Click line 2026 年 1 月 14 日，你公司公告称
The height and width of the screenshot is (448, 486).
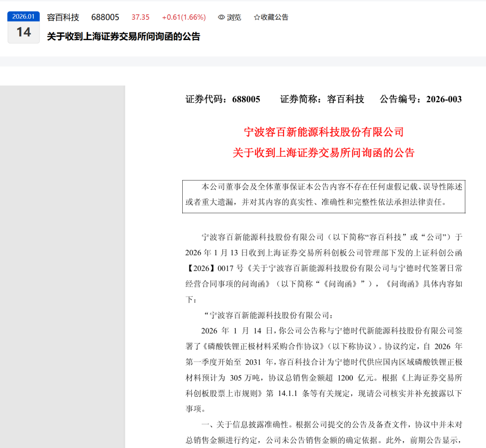[x=332, y=331]
